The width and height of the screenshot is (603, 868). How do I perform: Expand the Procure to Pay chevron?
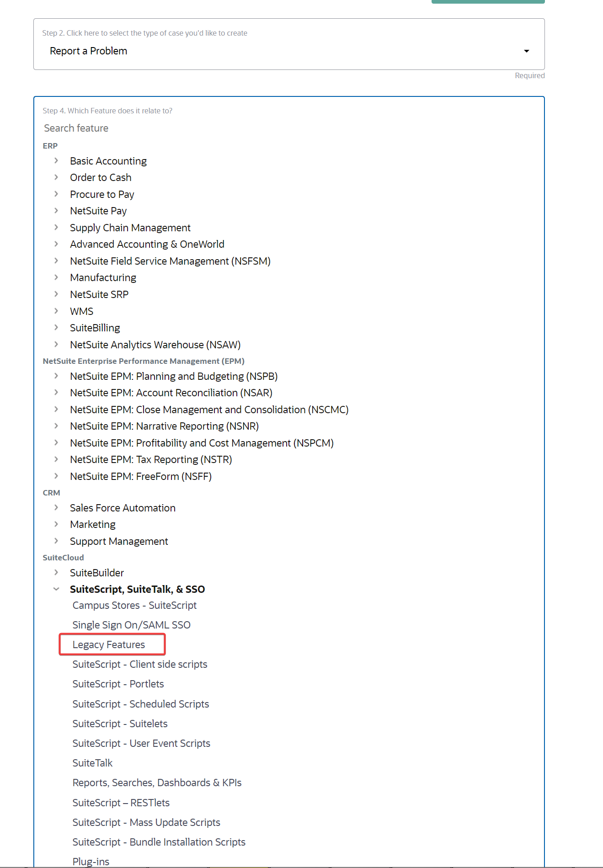(x=56, y=194)
